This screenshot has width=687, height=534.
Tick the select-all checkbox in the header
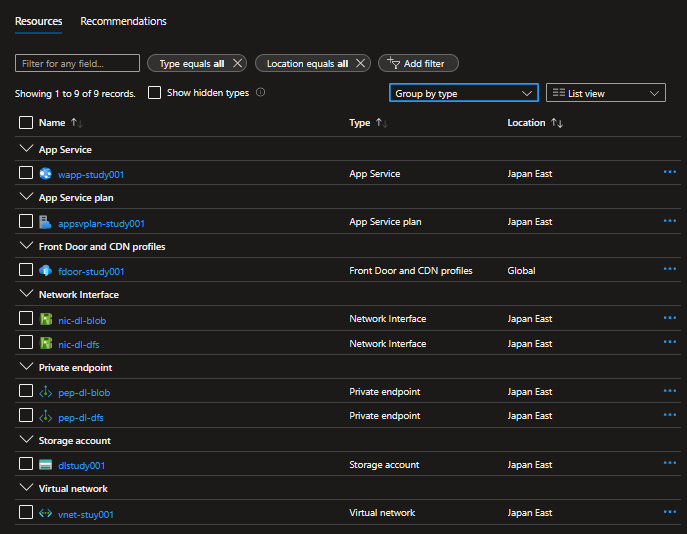pyautogui.click(x=26, y=123)
